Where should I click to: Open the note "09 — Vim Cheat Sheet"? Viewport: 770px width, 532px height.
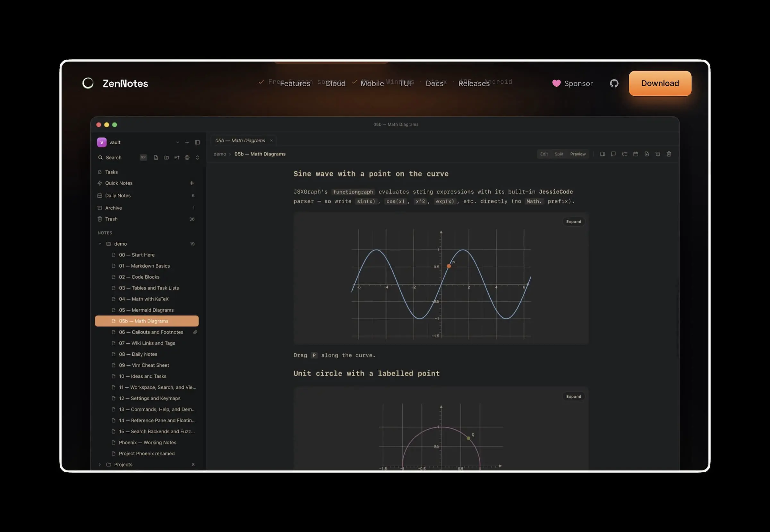click(147, 365)
